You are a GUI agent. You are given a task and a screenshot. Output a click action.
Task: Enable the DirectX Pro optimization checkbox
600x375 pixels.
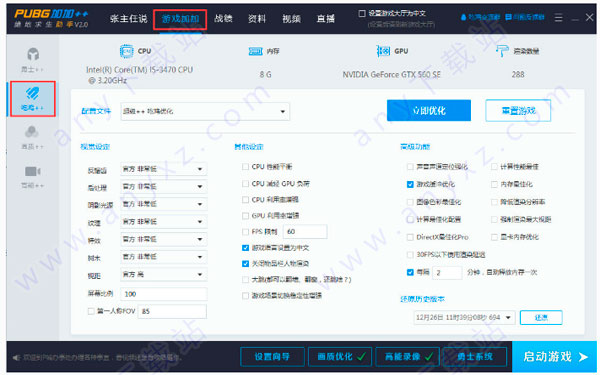click(x=410, y=237)
